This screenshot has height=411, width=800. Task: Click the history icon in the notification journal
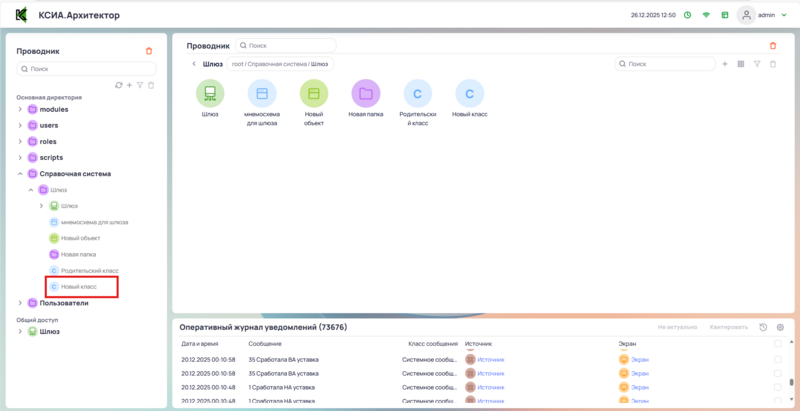[x=764, y=327]
